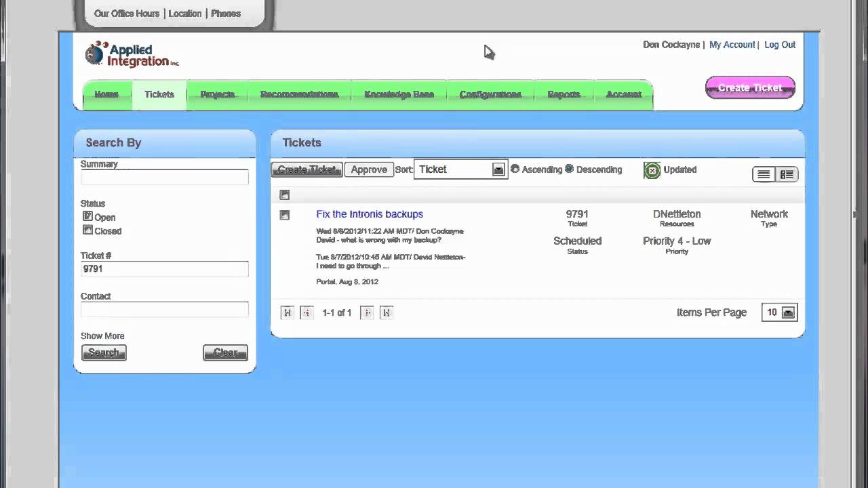Viewport: 868px width, 488px height.
Task: Click Create Ticket in the Tickets toolbar
Action: click(x=307, y=169)
